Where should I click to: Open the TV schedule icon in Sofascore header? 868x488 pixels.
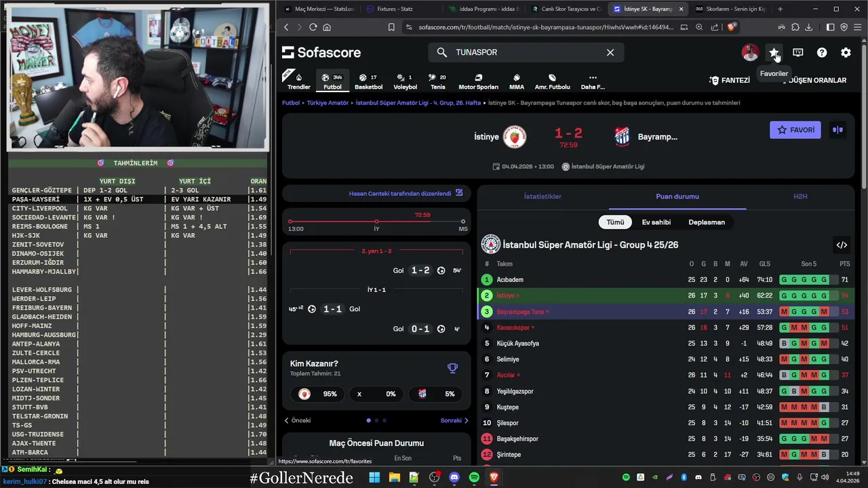798,52
